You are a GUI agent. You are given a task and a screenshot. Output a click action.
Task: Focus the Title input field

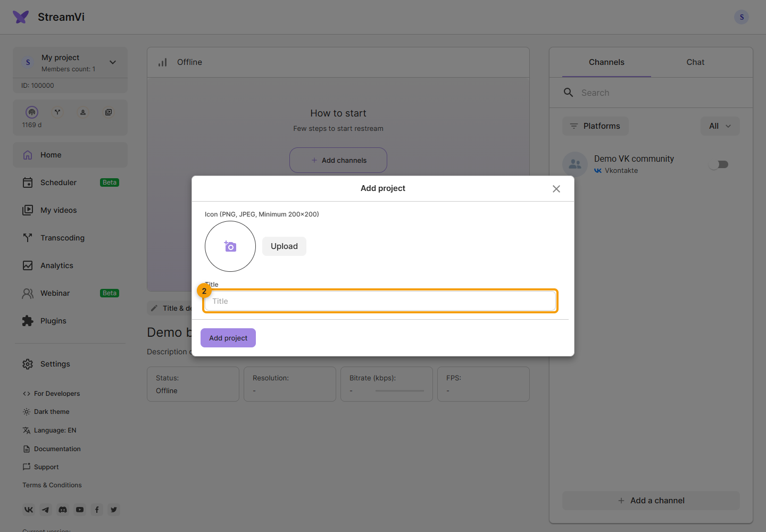click(380, 301)
